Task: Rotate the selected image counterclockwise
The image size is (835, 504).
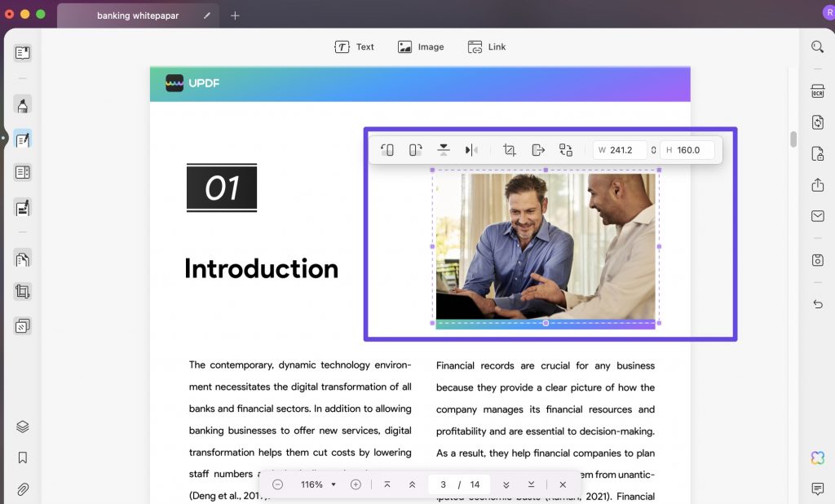Action: [387, 149]
